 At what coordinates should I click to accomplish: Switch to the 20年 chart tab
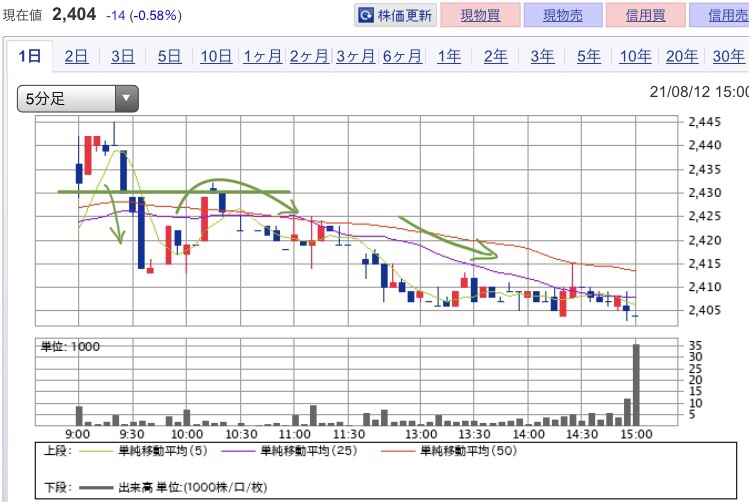point(682,56)
